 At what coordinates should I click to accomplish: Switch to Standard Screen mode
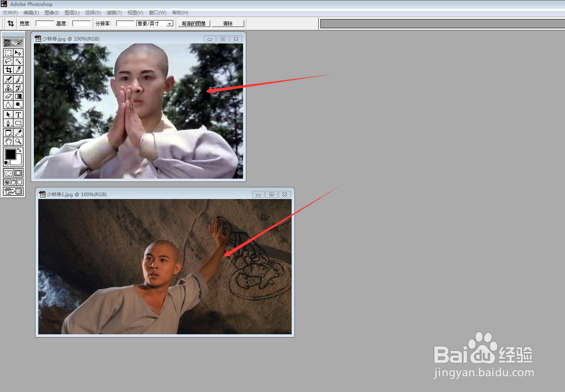[x=7, y=182]
